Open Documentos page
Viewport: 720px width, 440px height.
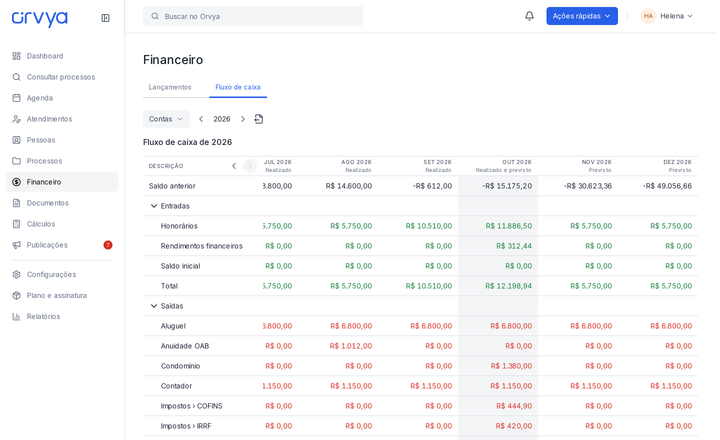(62, 203)
